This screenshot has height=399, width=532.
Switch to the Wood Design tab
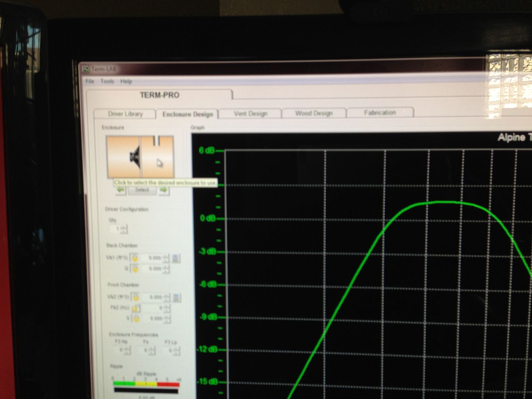(314, 113)
